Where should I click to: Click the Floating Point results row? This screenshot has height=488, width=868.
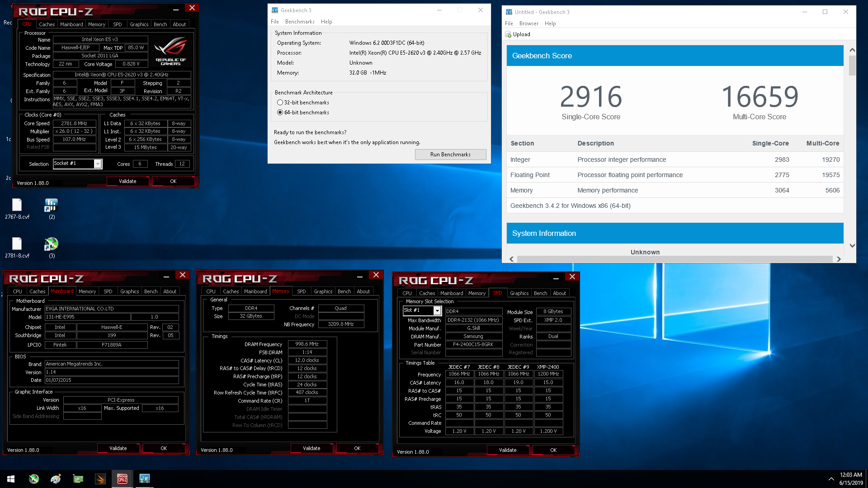(x=675, y=175)
